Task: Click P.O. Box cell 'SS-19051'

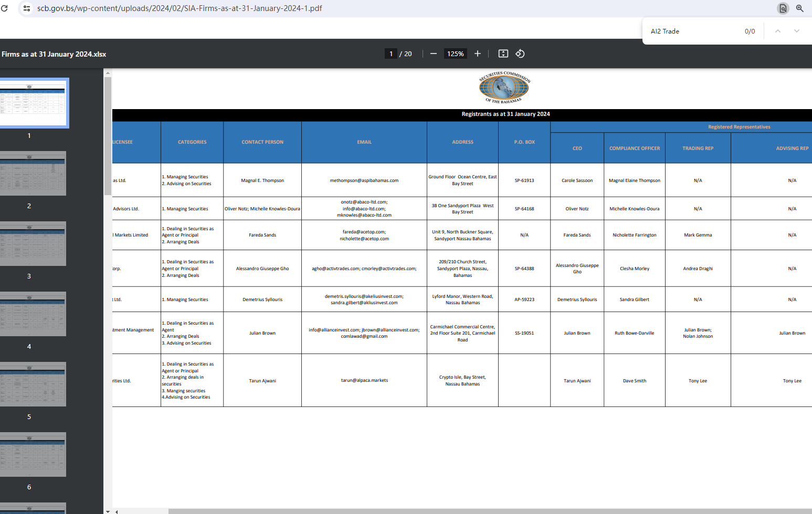Action: 524,333
